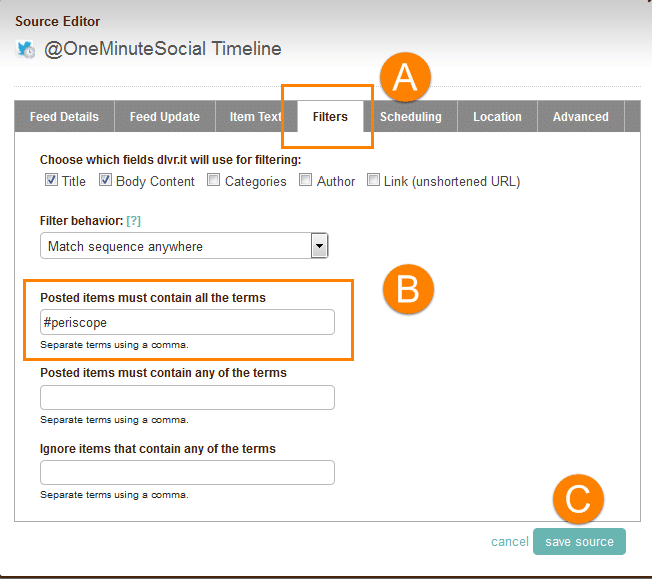Click 'Choose which fields dlvr.it will use' label
652x579 pixels.
pos(170,160)
